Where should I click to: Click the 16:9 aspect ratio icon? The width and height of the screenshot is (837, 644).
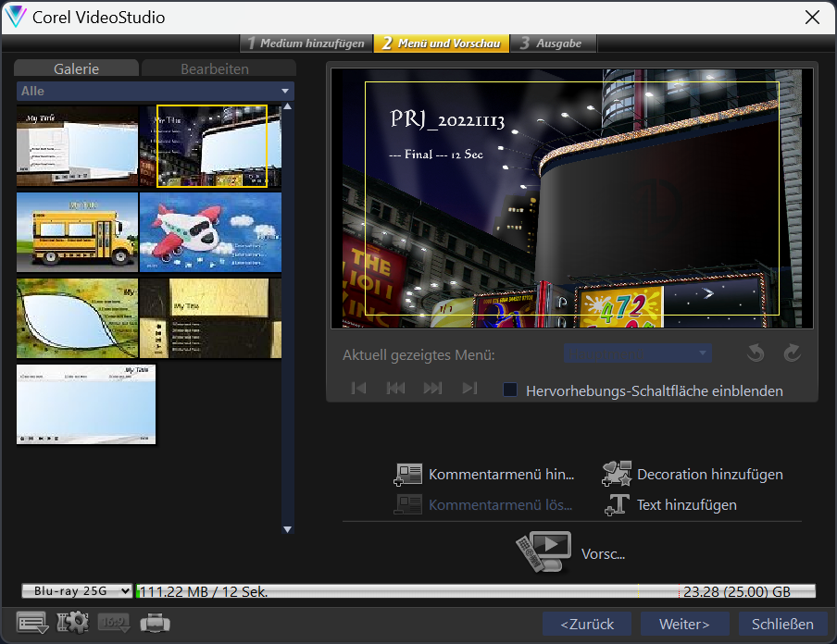[114, 623]
